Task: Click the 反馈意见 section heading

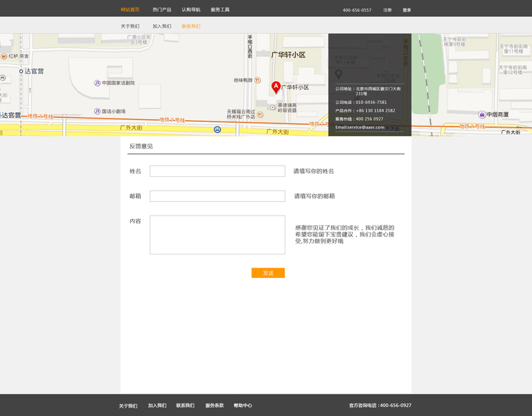Action: click(141, 146)
